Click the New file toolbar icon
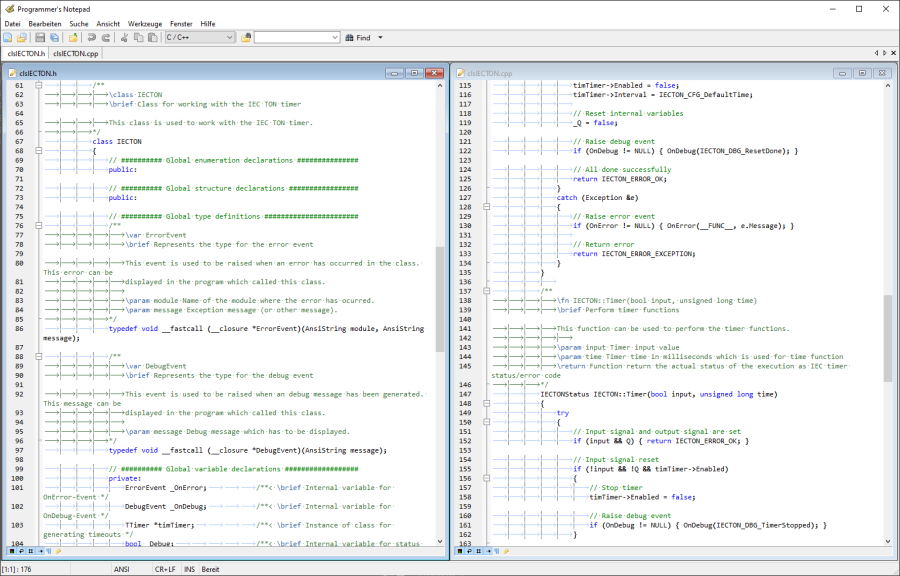900x576 pixels. (x=8, y=37)
